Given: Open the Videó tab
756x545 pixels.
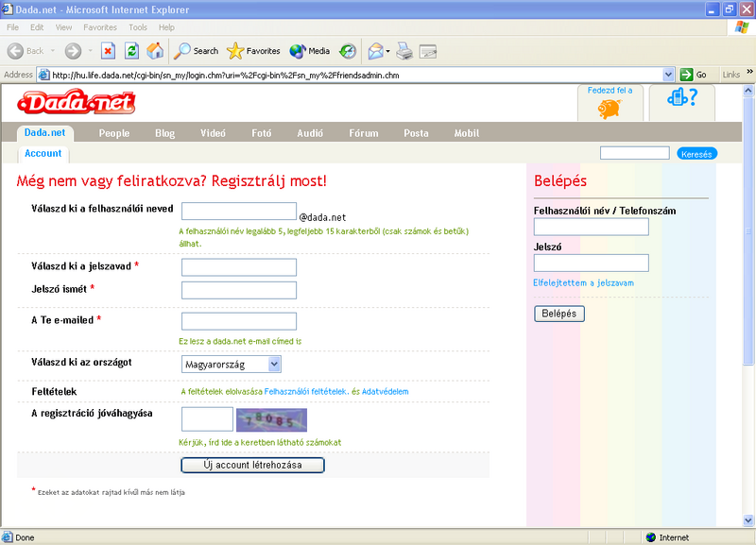Looking at the screenshot, I should (x=214, y=133).
